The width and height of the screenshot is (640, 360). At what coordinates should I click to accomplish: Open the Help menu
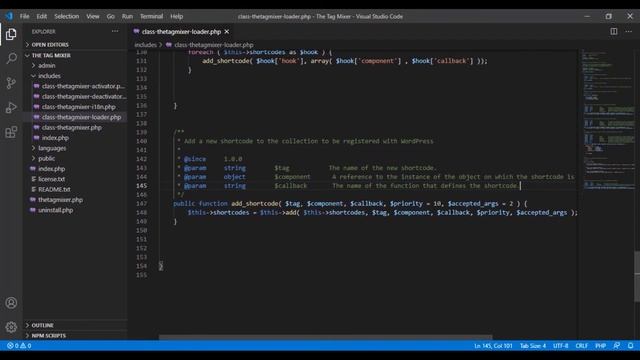[x=176, y=16]
